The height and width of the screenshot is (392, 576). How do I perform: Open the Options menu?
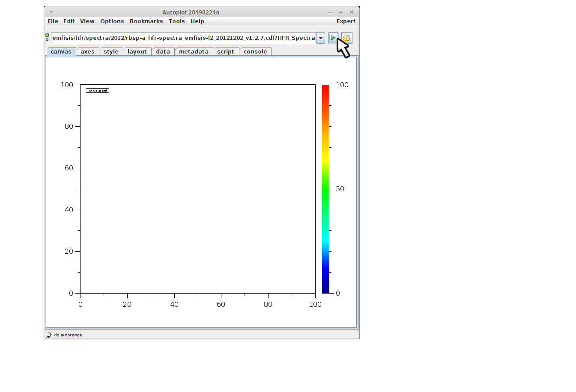pos(112,21)
